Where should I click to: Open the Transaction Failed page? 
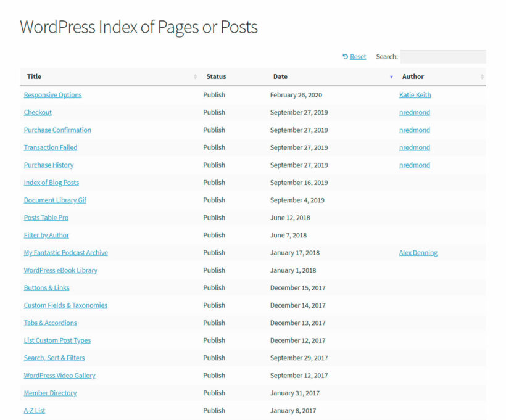pyautogui.click(x=50, y=147)
